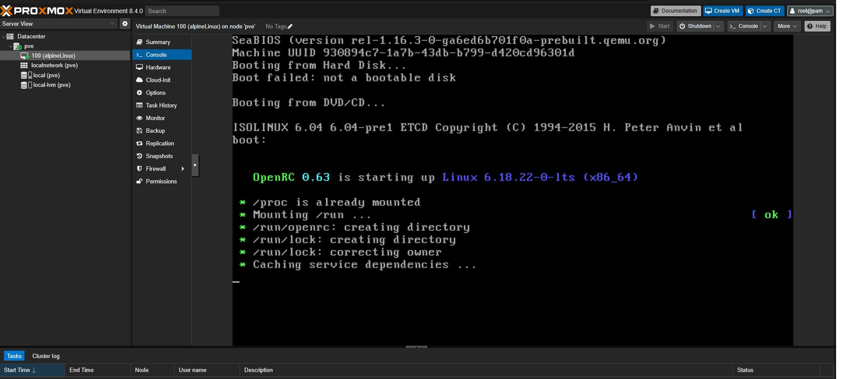The width and height of the screenshot is (868, 379).
Task: Open the Monitor section
Action: coord(162,118)
